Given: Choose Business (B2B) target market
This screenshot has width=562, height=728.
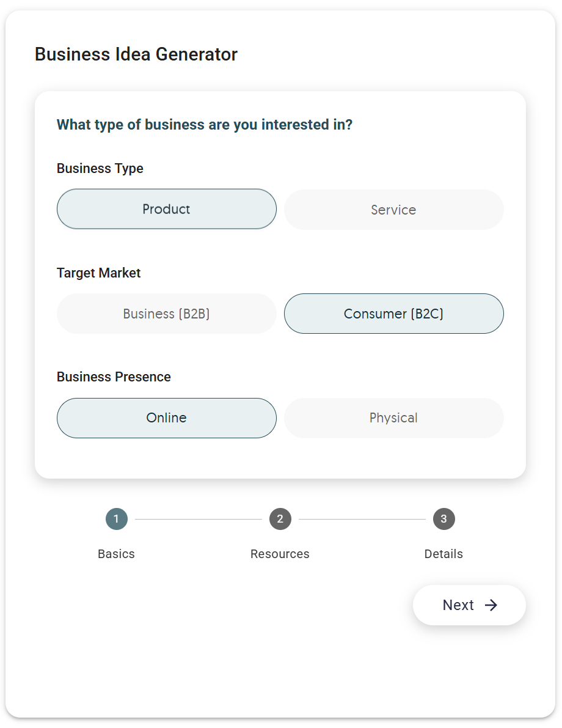Looking at the screenshot, I should click(167, 314).
